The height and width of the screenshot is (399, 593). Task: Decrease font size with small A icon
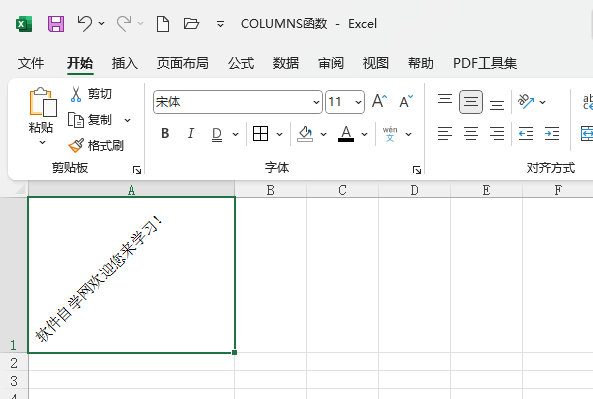406,101
